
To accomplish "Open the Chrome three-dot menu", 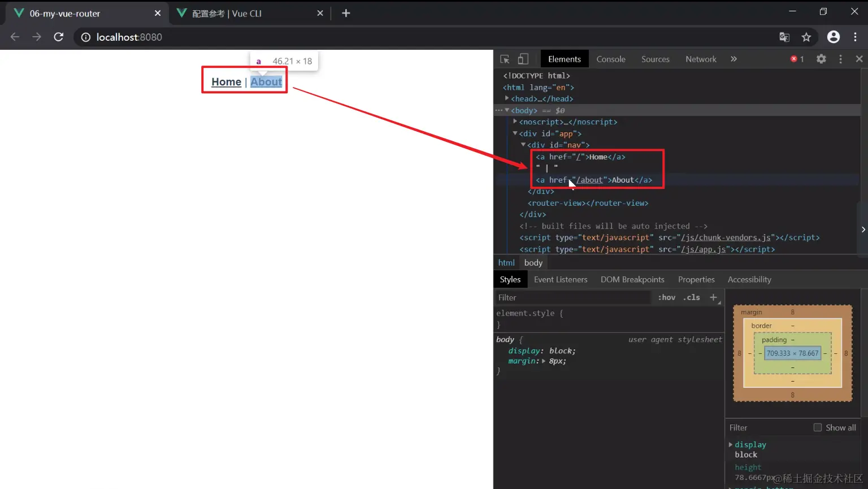I will tap(856, 37).
